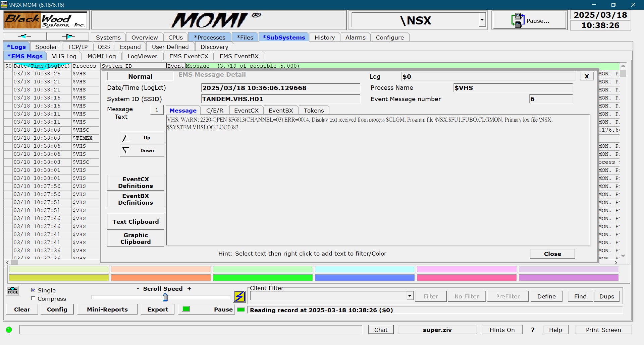Click the Clear button
Image resolution: width=644 pixels, height=345 pixels.
point(22,309)
